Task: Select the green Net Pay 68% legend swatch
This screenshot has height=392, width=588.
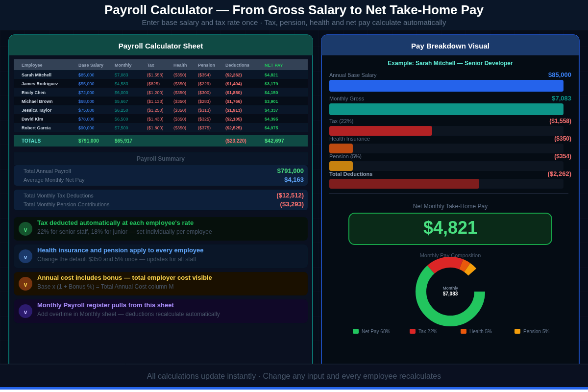Action: coord(356,331)
